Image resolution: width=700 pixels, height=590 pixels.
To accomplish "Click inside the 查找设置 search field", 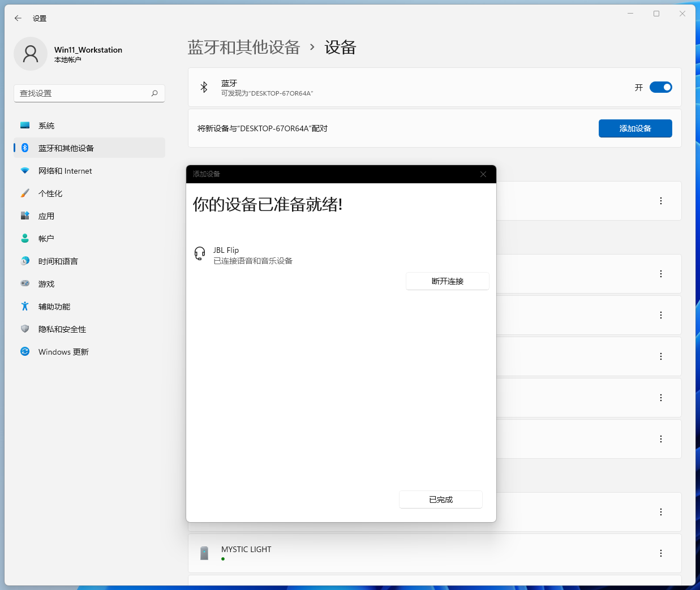I will [x=89, y=93].
